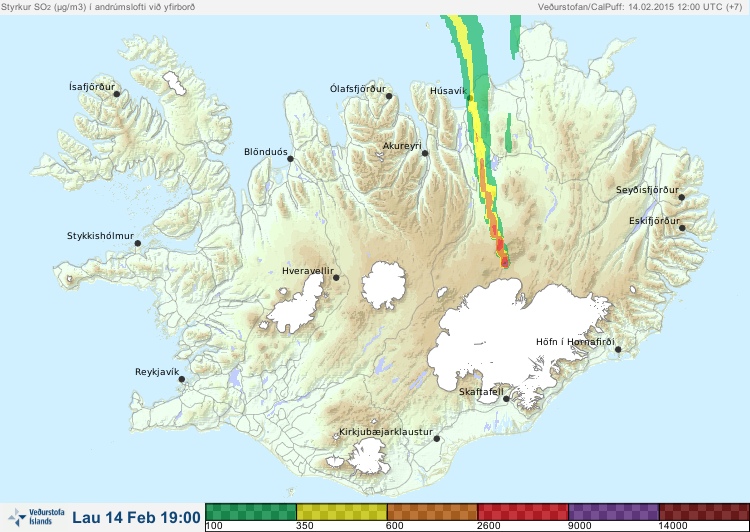Click the Stykkishólmur marker dot

point(138,244)
